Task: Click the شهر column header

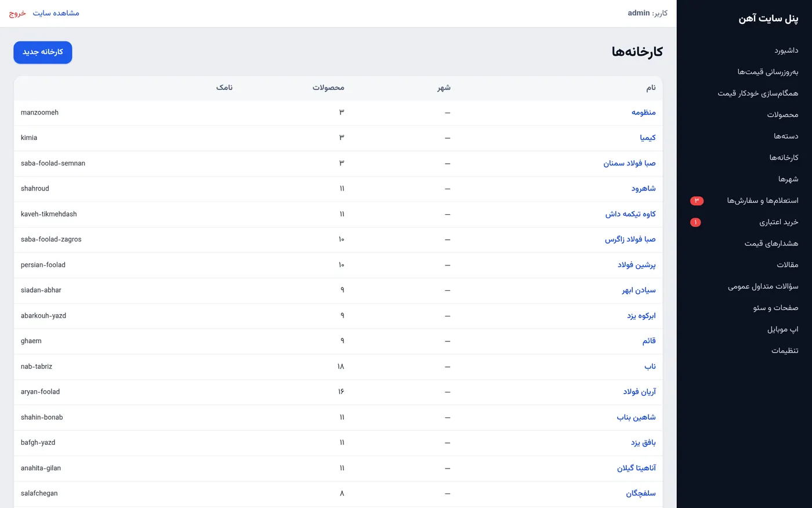Action: coord(444,88)
